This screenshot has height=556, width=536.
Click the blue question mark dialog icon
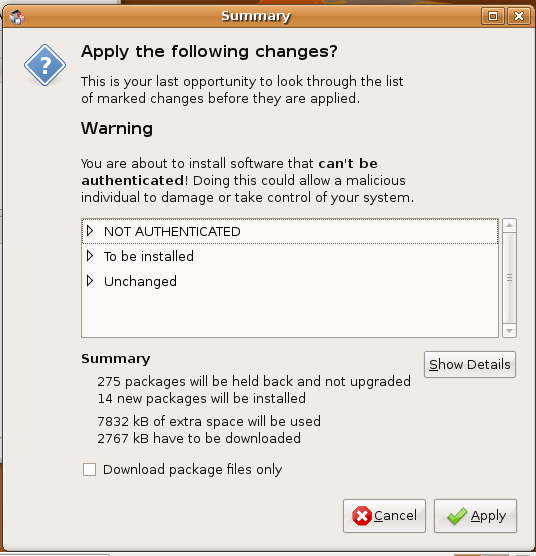click(45, 65)
